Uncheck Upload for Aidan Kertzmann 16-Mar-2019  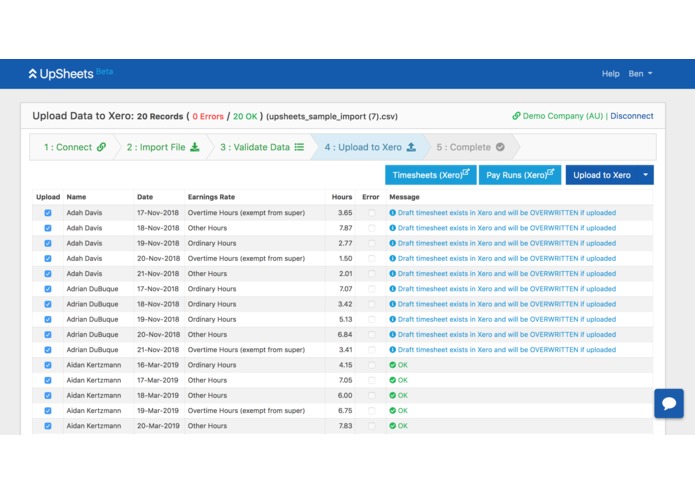click(x=48, y=365)
